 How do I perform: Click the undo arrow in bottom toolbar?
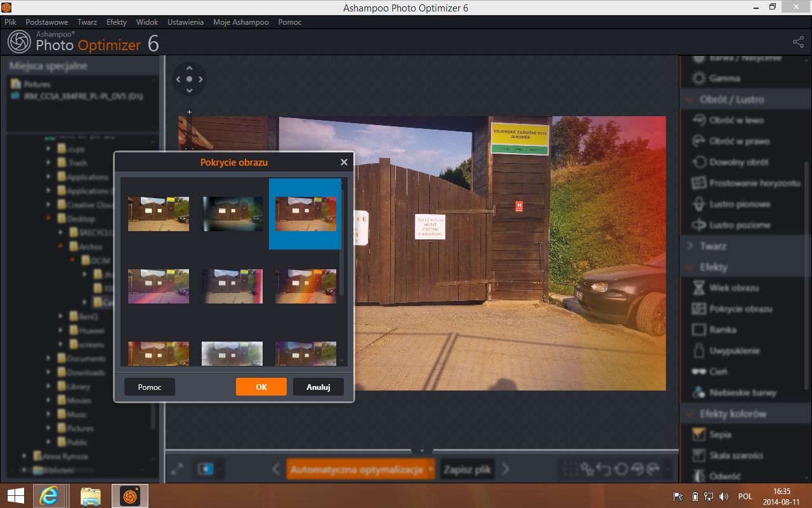point(604,469)
